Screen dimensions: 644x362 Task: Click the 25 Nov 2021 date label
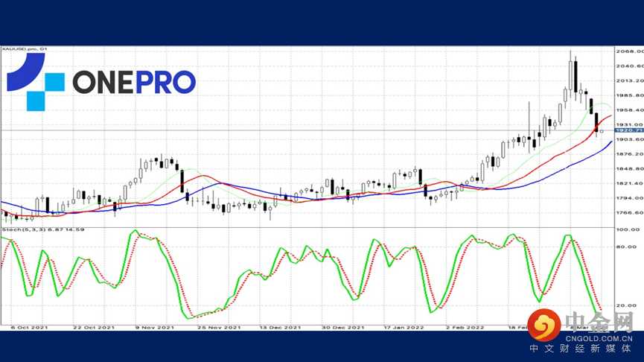219,328
